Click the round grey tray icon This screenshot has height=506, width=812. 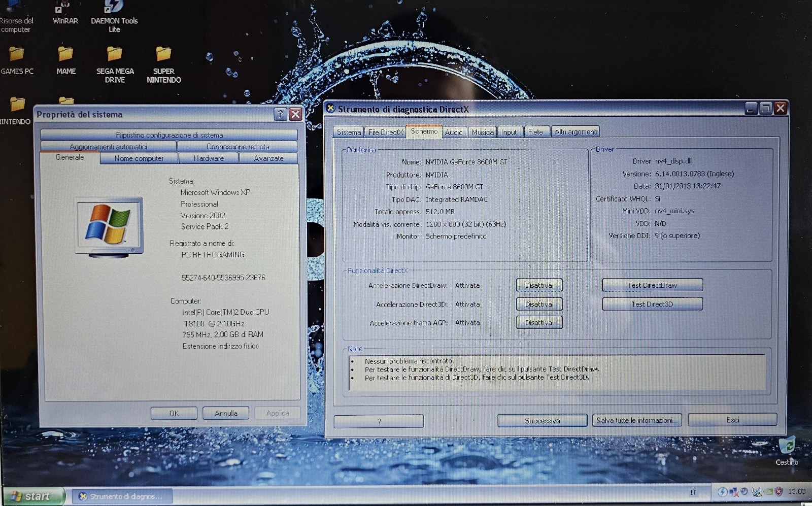tap(745, 491)
